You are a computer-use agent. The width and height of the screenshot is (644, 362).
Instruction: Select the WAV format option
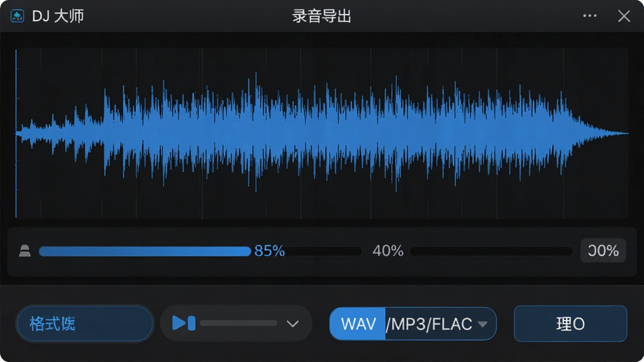[x=357, y=324]
